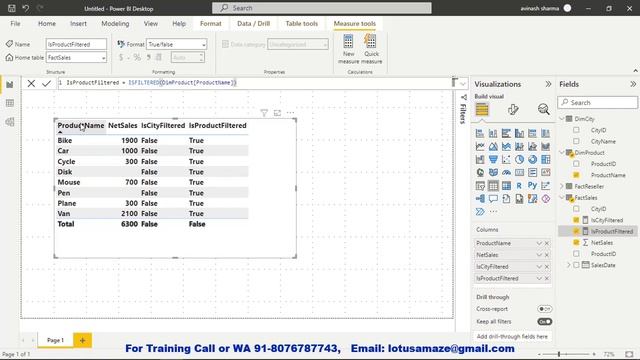Switch to Data view in left sidebar

click(10, 103)
